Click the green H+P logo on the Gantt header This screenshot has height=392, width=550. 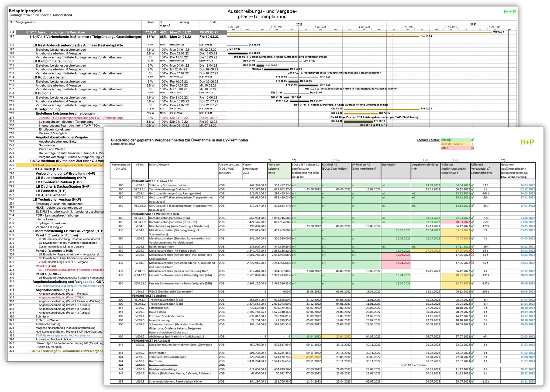point(510,12)
